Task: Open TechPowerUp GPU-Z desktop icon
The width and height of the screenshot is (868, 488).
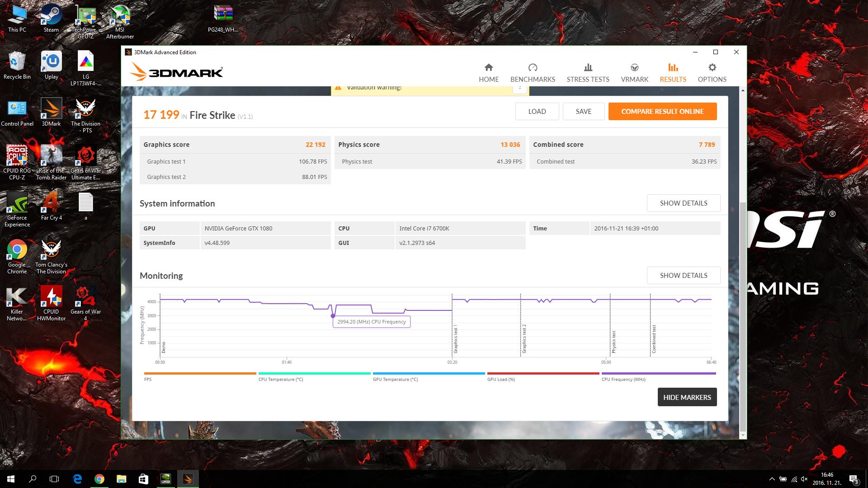Action: pos(86,22)
